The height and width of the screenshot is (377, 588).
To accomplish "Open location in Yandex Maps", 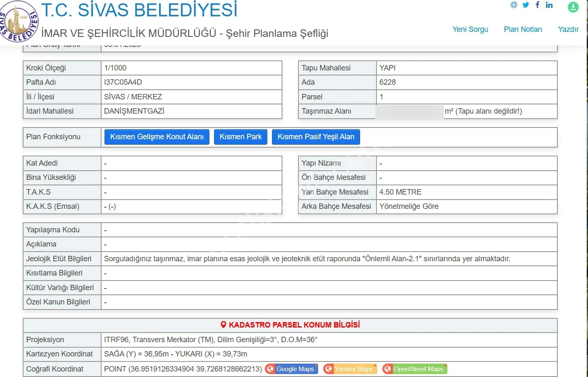I will coord(350,369).
